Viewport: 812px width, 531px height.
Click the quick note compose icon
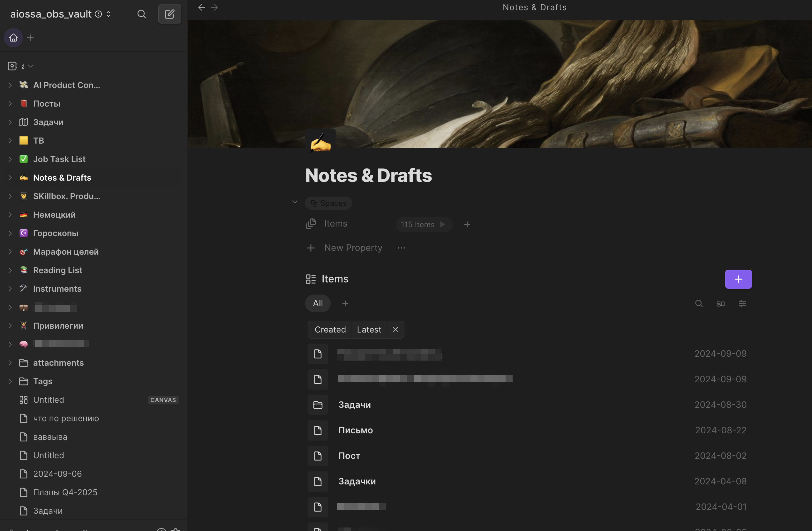[x=169, y=14]
